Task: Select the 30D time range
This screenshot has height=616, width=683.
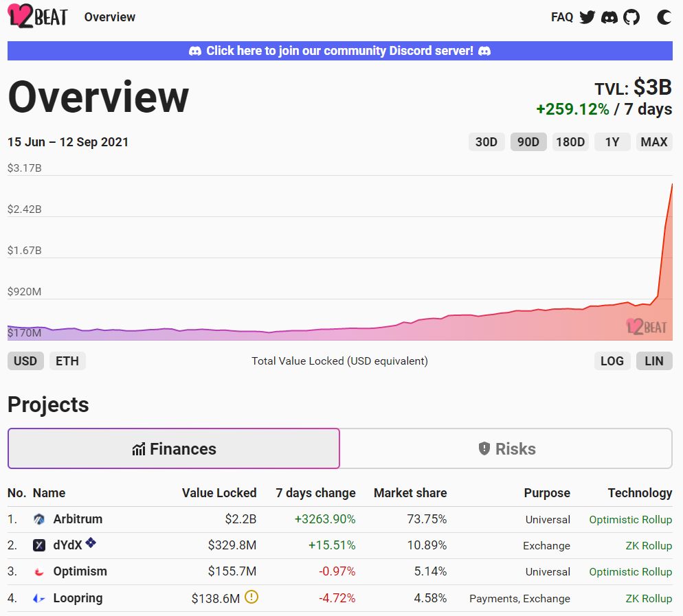Action: (486, 142)
